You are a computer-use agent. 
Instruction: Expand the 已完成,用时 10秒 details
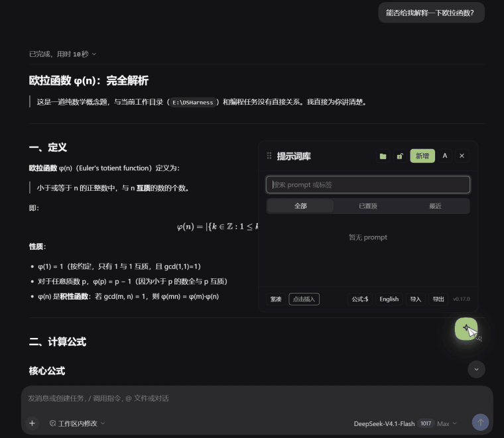(x=63, y=54)
